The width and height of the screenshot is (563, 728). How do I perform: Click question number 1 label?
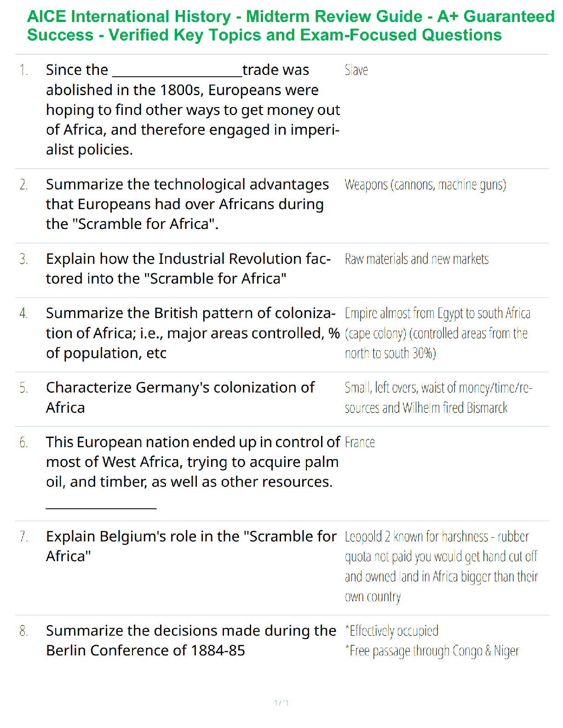point(23,70)
